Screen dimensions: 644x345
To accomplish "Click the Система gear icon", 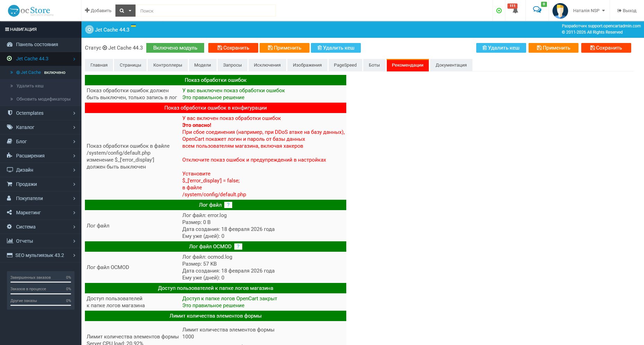I will (x=9, y=227).
